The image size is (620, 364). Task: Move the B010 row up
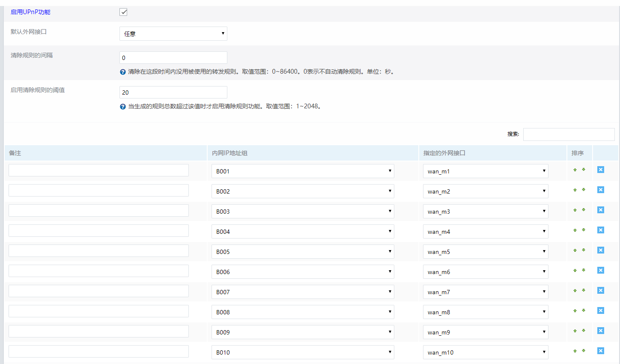575,351
